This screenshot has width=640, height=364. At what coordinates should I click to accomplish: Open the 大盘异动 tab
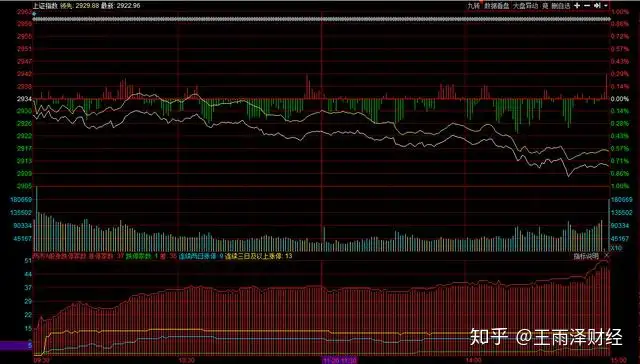tap(526, 6)
